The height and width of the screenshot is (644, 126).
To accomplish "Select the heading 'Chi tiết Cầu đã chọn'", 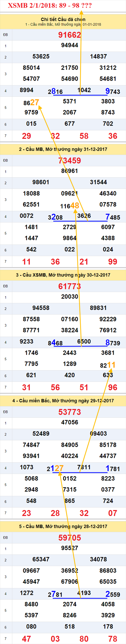I will pos(63,19).
